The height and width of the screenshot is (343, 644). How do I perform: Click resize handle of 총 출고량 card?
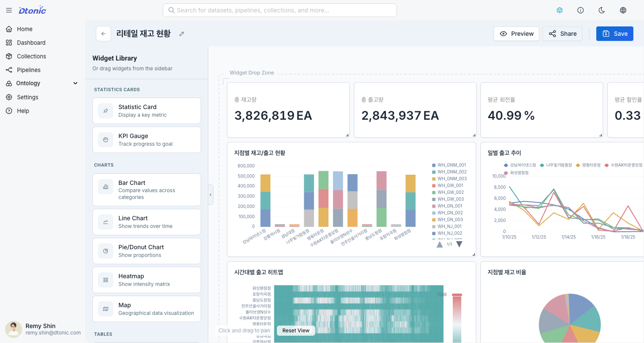[x=474, y=135]
